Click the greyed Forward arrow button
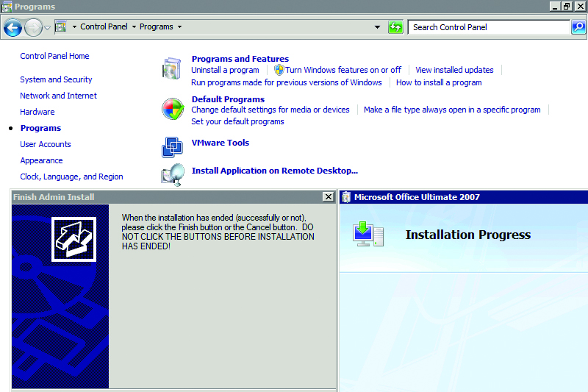Viewport: 588px width, 392px height. coord(33,27)
